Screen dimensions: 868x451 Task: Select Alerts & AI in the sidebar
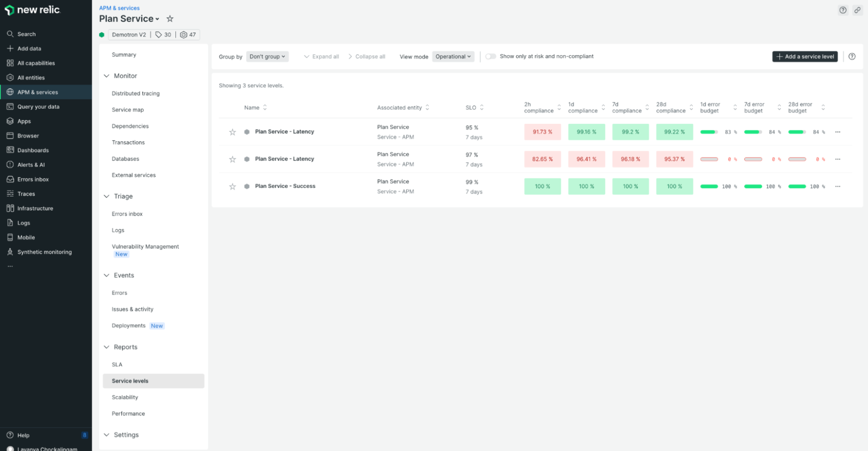click(31, 165)
